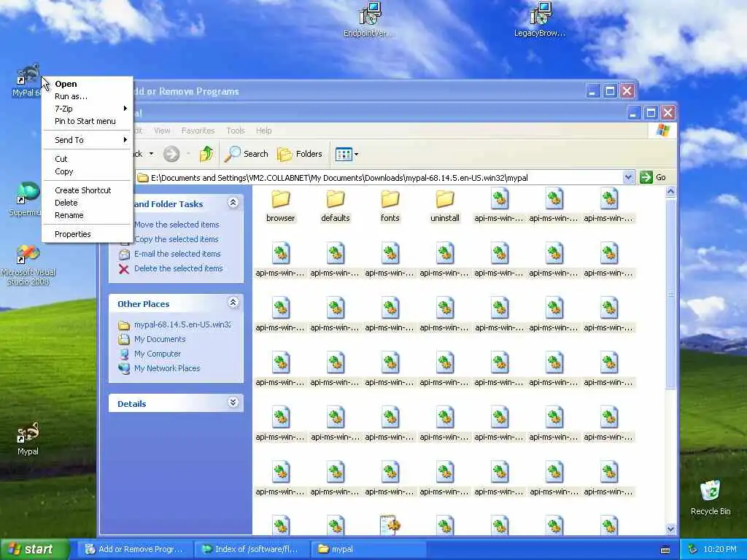
Task: Open My Network Places link
Action: point(167,368)
